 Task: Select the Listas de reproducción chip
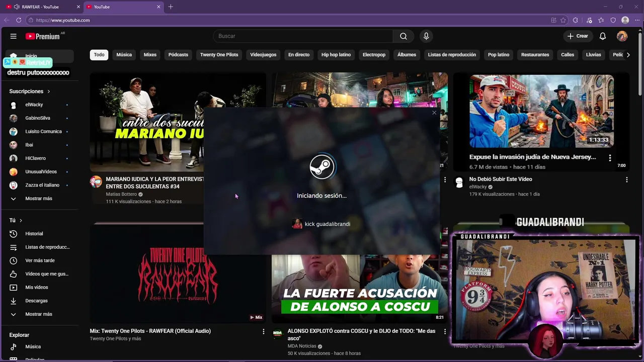(452, 55)
